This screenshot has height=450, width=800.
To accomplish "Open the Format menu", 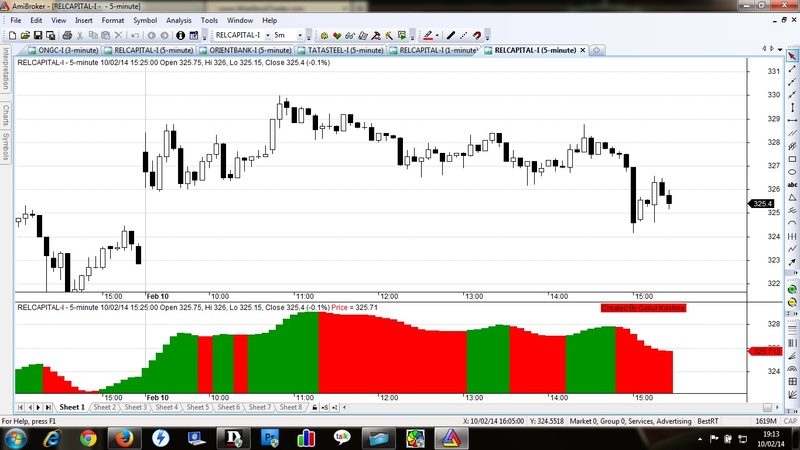I will coord(113,20).
